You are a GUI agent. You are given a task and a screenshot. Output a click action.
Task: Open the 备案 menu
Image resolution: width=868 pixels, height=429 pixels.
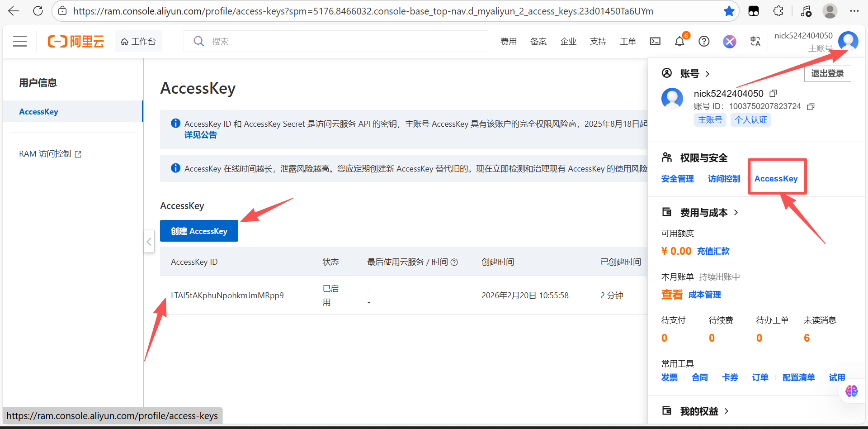(x=538, y=41)
